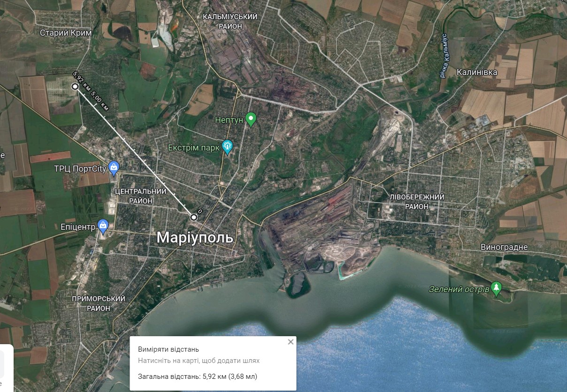Select the КАЛЬМІУСЬКИЙ РАЙОН district label
This screenshot has width=567, height=392.
tap(230, 22)
